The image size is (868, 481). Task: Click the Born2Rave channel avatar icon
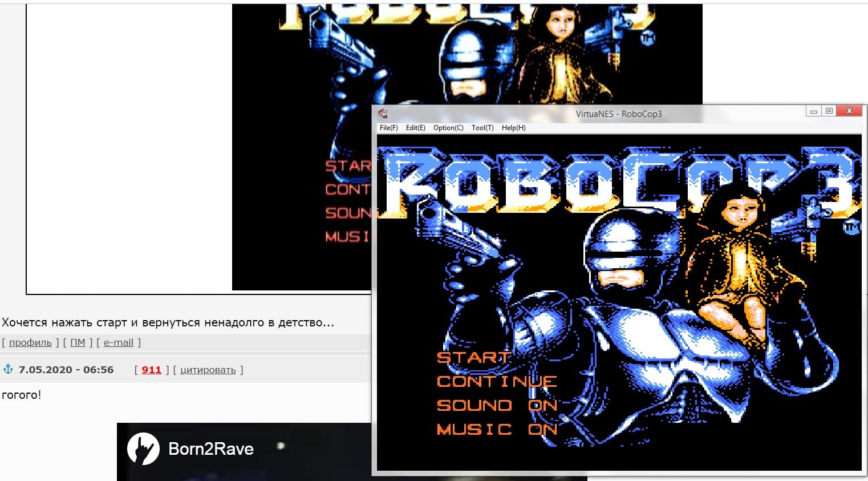[143, 449]
